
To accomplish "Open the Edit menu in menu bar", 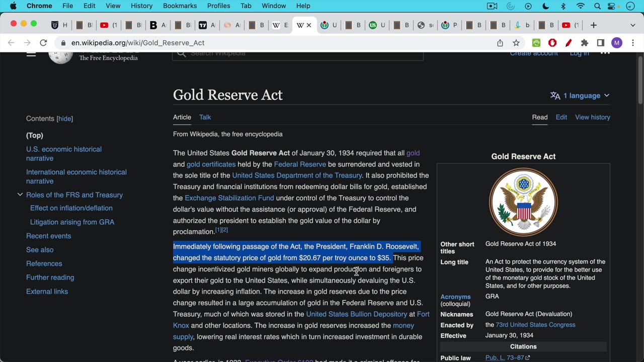I will click(90, 6).
